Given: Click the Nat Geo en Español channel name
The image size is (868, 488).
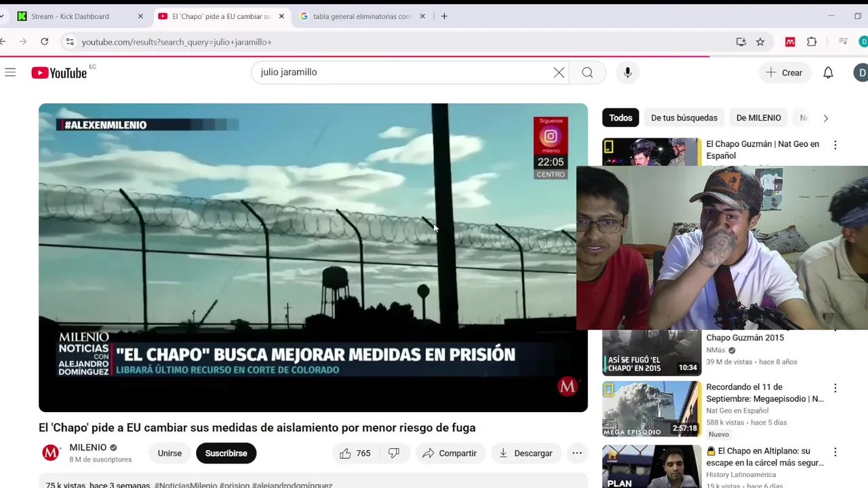Looking at the screenshot, I should pos(737,411).
